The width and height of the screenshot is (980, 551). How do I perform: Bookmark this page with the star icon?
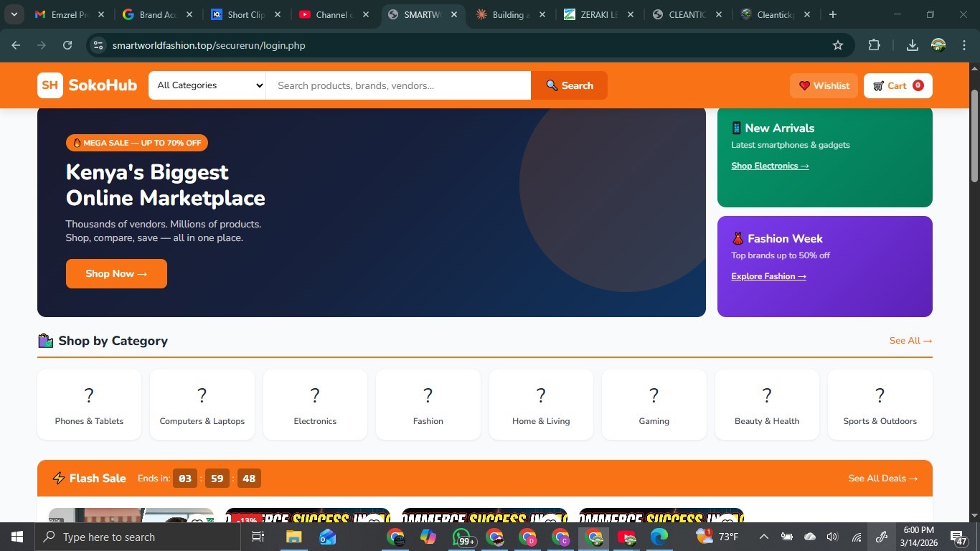click(x=837, y=45)
